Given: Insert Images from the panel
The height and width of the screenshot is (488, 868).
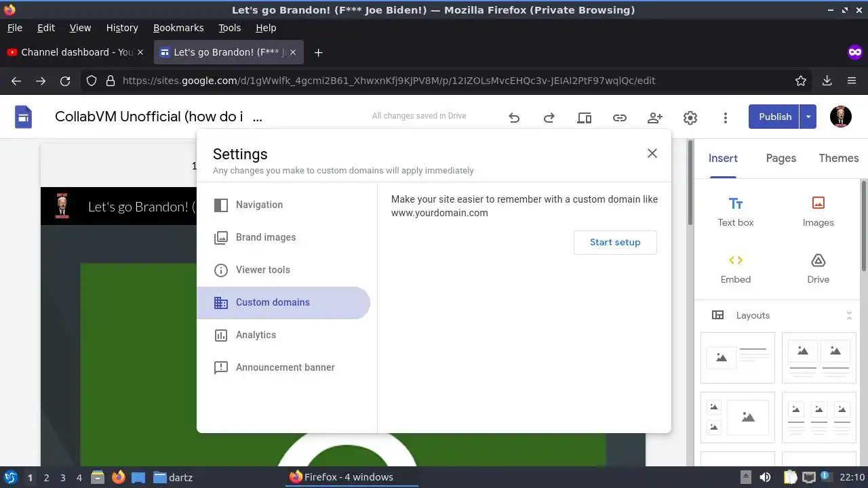Looking at the screenshot, I should tap(818, 211).
